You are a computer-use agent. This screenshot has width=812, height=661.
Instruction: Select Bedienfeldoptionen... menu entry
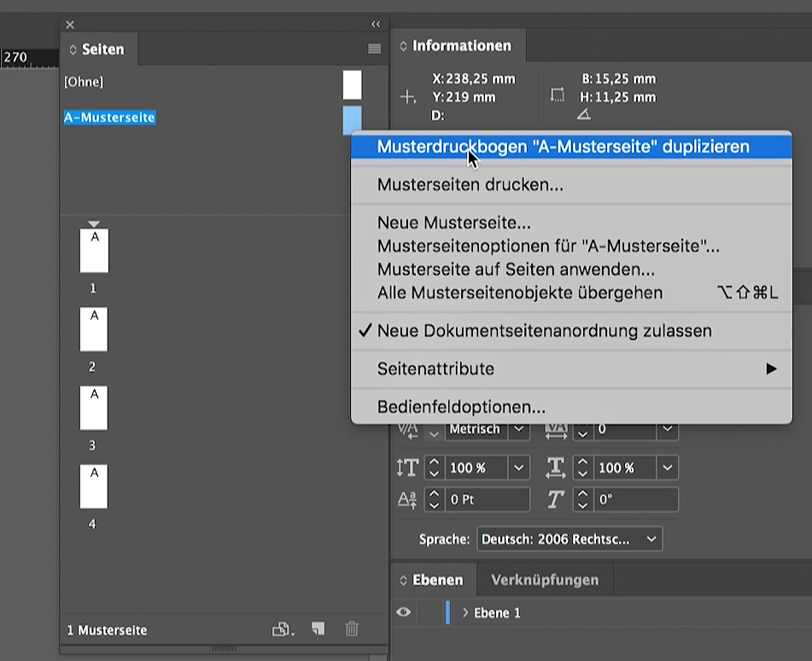pos(461,407)
